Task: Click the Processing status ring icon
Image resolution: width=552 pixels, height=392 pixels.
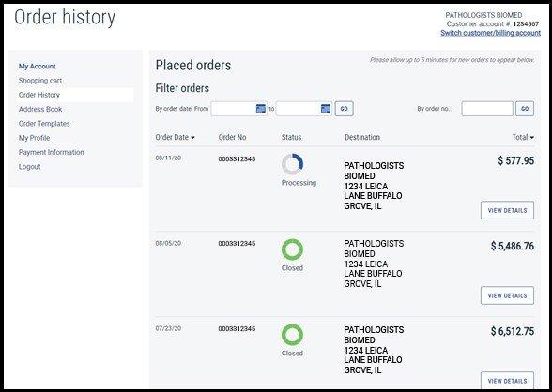Action: pos(292,164)
